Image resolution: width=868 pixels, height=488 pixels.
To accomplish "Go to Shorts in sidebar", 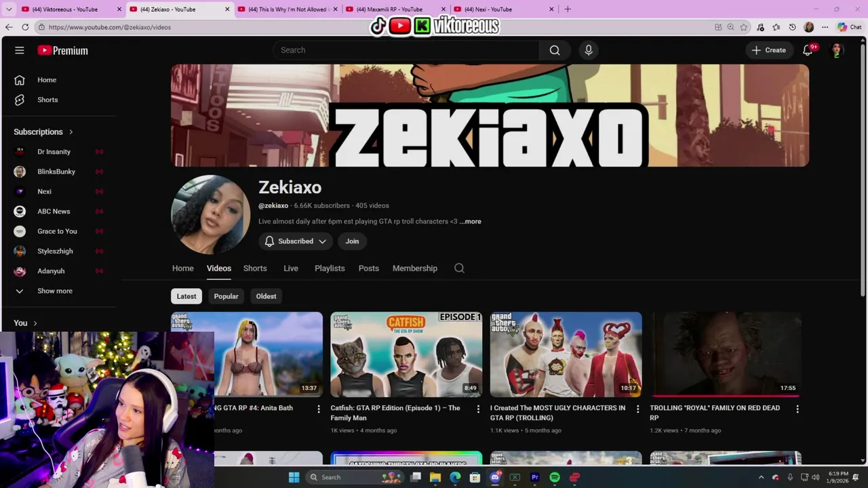I will coord(46,100).
